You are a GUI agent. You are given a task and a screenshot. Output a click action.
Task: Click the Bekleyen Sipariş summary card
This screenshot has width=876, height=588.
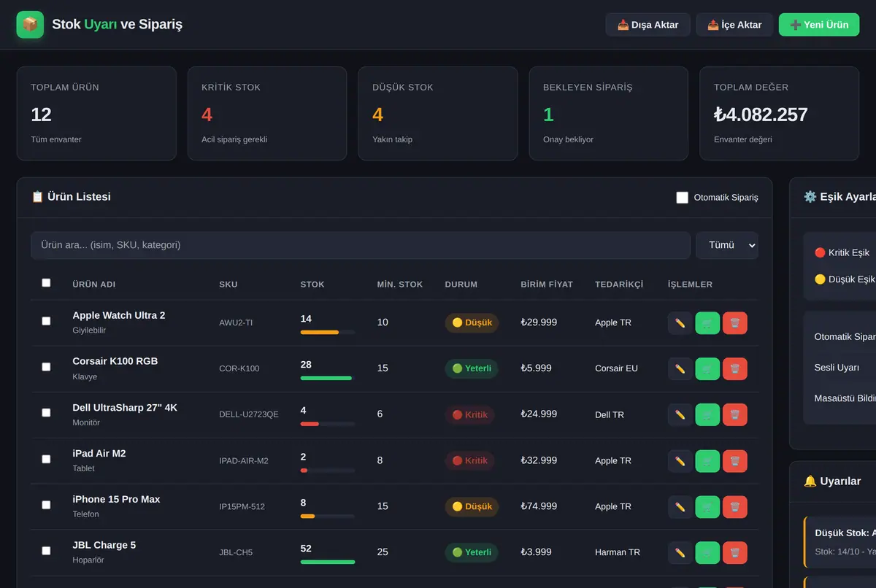coord(609,114)
